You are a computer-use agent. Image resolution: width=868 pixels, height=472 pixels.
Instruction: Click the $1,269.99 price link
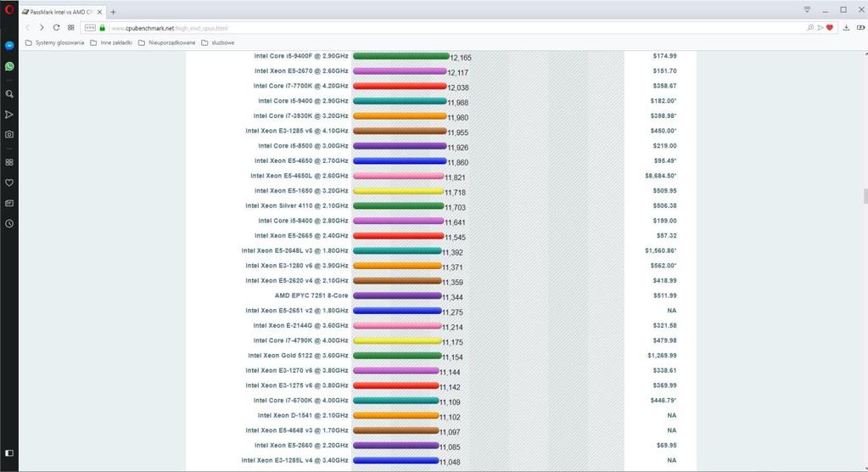(662, 355)
